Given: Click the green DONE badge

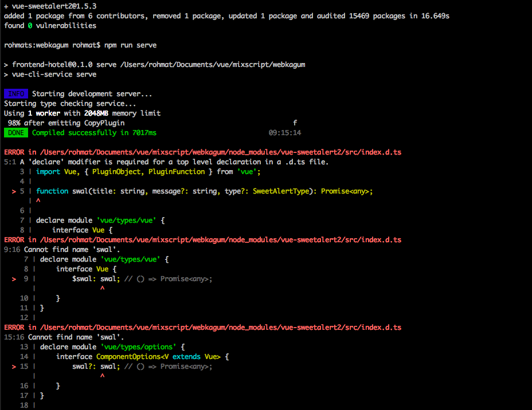Looking at the screenshot, I should pyautogui.click(x=15, y=132).
